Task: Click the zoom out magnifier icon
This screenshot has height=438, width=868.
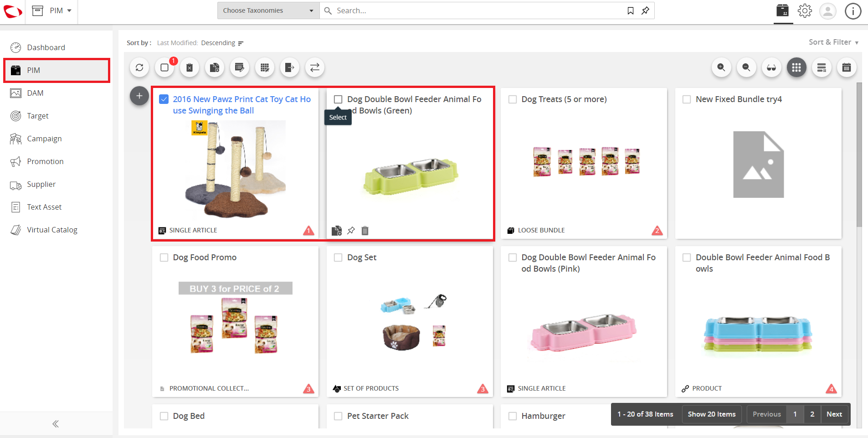Action: 746,67
